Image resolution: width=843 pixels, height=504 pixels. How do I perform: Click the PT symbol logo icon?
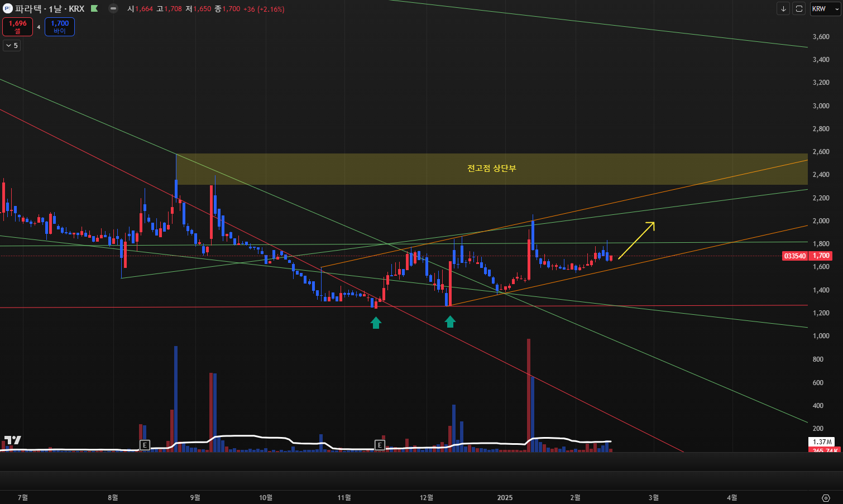coord(8,9)
